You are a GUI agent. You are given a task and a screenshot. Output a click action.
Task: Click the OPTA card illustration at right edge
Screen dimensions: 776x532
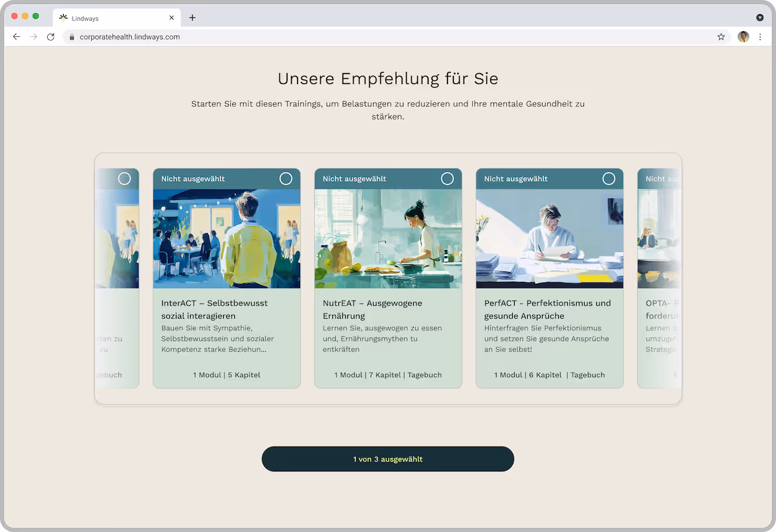659,239
